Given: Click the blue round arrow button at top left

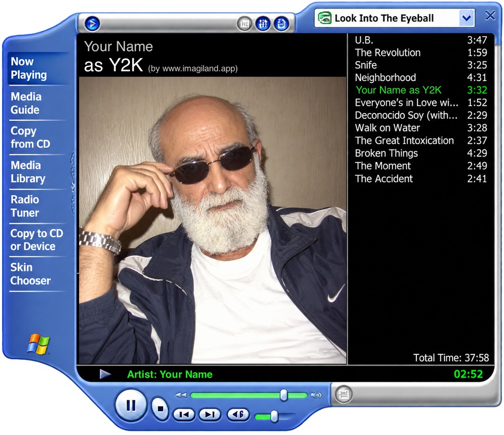Looking at the screenshot, I should (x=92, y=24).
